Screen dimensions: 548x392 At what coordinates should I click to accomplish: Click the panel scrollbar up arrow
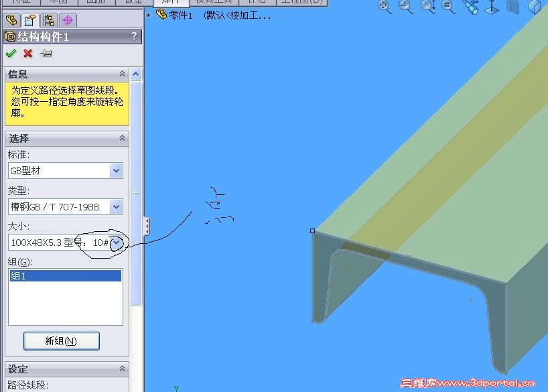[x=136, y=74]
